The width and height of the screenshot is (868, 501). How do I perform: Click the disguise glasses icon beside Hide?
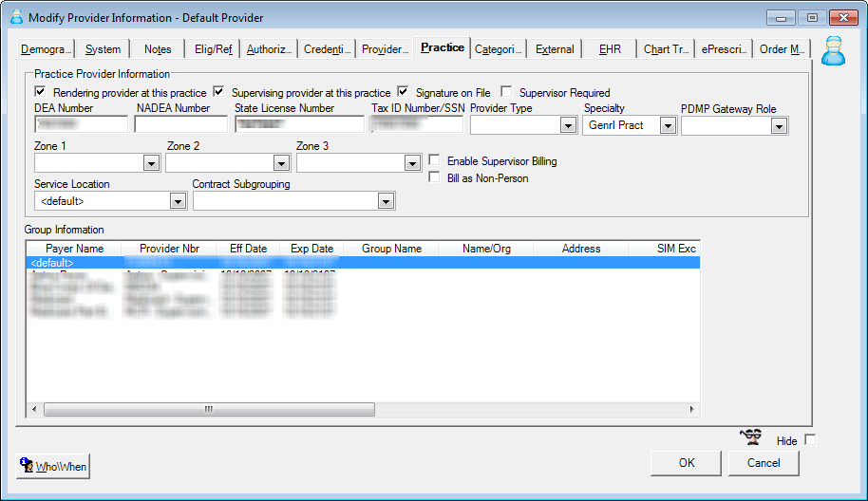tap(751, 436)
